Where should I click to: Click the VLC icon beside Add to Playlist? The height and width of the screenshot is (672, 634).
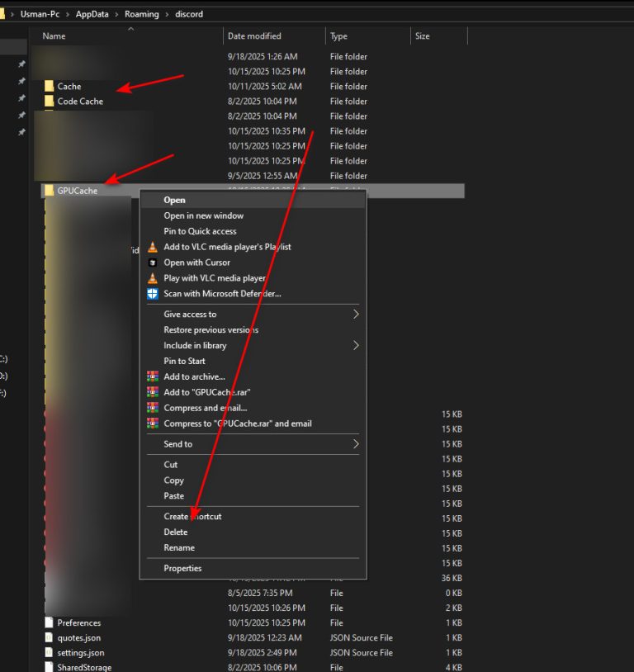point(152,247)
